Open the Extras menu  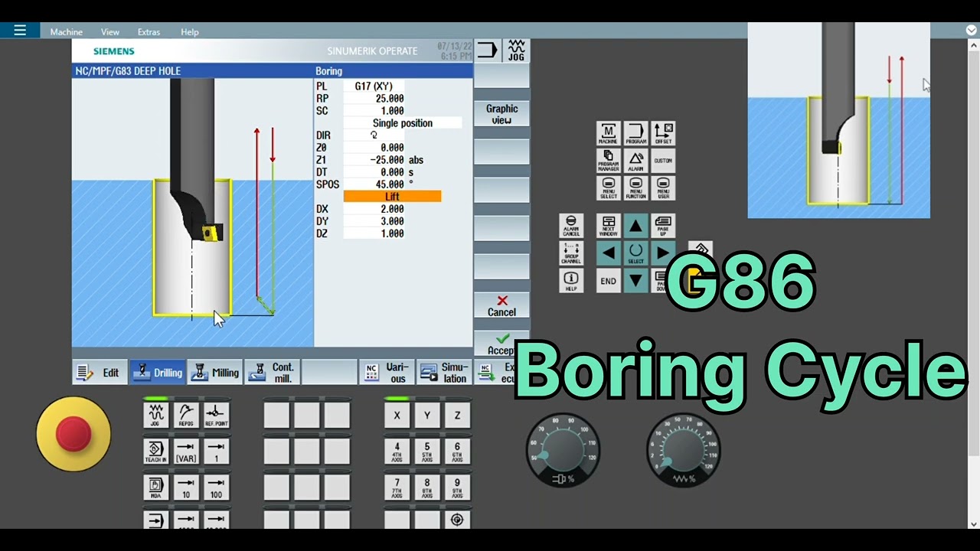point(149,32)
